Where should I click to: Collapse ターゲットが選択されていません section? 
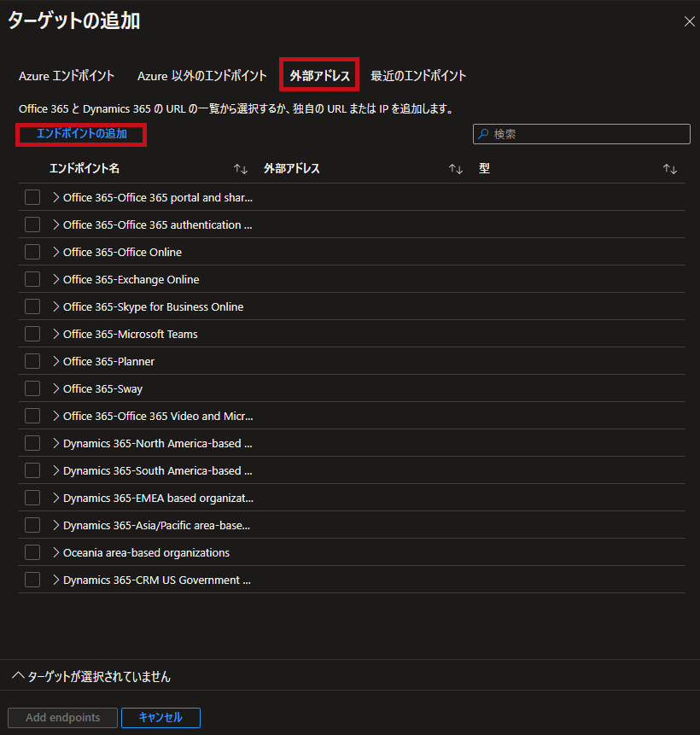[x=18, y=675]
